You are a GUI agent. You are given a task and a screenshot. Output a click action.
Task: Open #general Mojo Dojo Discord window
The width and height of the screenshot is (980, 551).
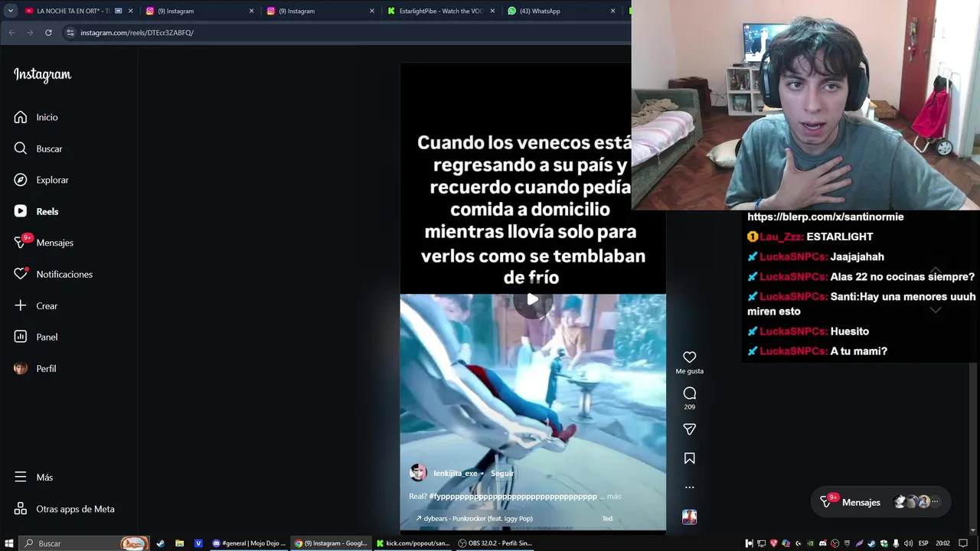coord(249,543)
